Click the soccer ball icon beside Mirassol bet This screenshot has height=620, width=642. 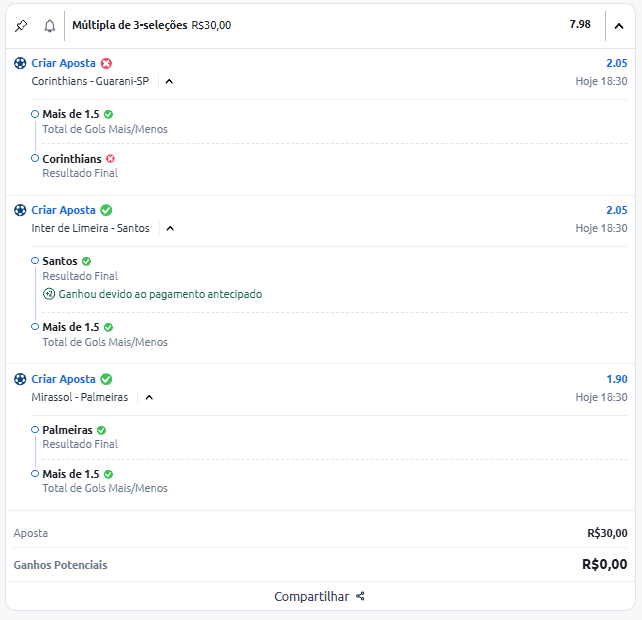(20, 379)
